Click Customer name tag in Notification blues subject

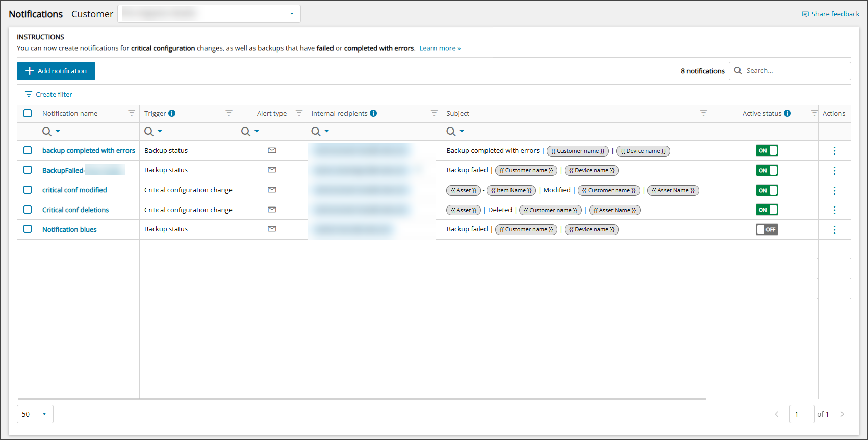[x=526, y=229]
